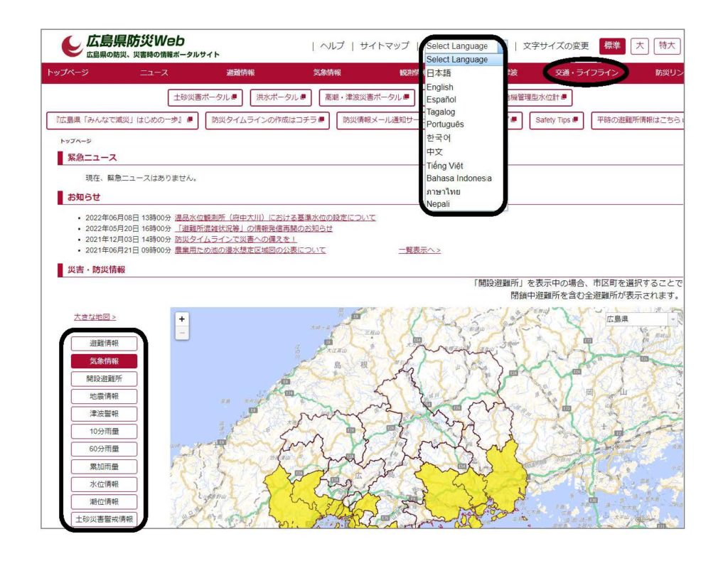Zoom in the map with plus button
The height and width of the screenshot is (566, 728).
click(182, 319)
